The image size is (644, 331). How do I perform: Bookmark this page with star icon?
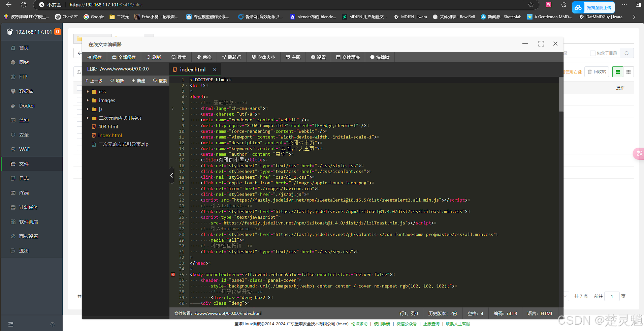point(531,5)
